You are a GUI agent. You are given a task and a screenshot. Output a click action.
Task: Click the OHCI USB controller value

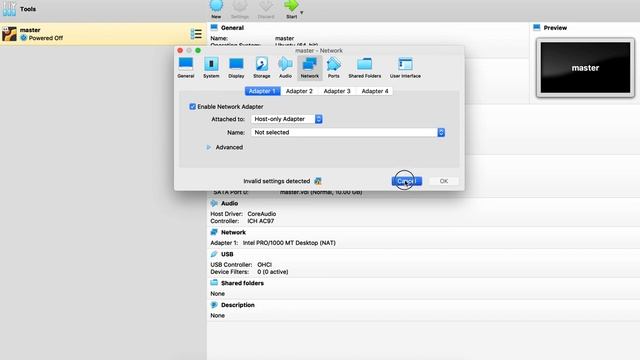coord(264,264)
